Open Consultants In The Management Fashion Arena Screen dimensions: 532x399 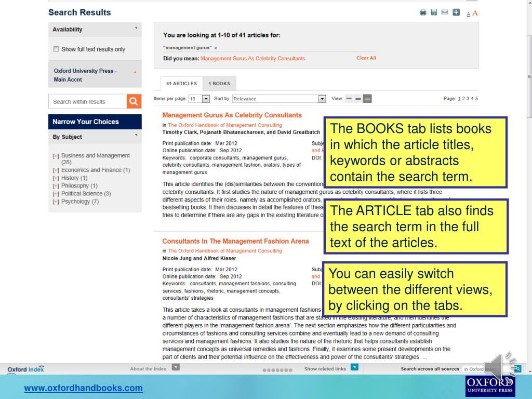point(235,241)
